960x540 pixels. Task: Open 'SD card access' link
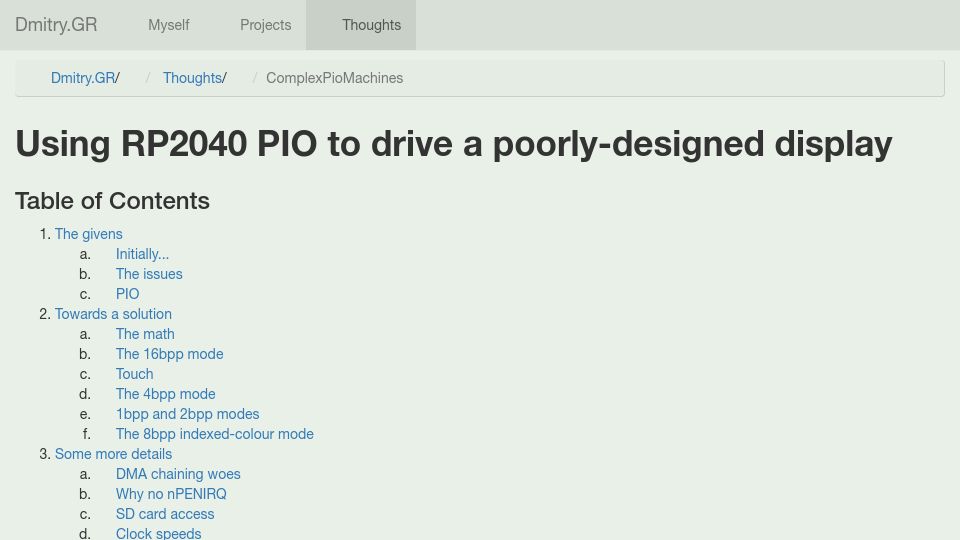[165, 514]
